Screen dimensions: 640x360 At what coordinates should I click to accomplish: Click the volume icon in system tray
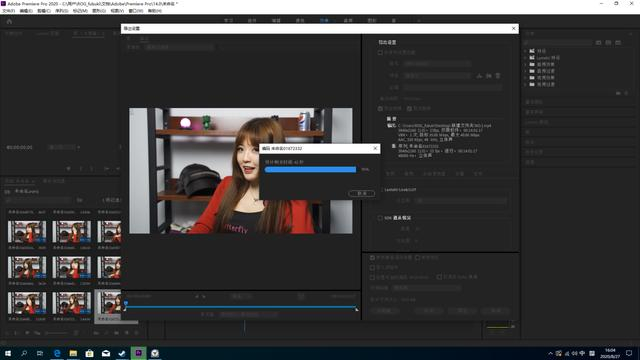574,353
